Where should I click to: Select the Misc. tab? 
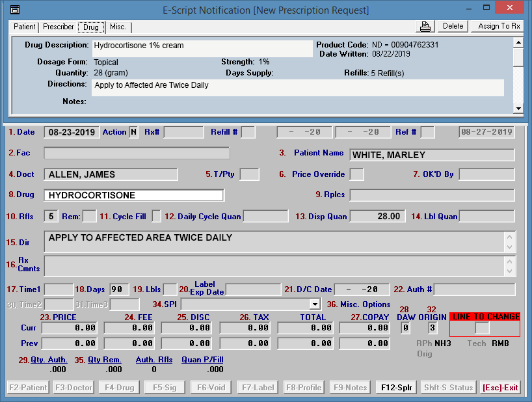coord(118,27)
